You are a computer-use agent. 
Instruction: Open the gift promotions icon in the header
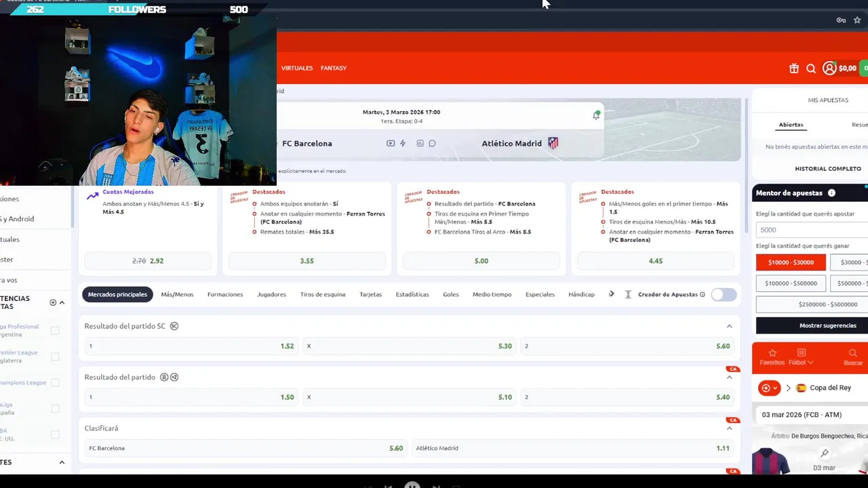coord(794,68)
